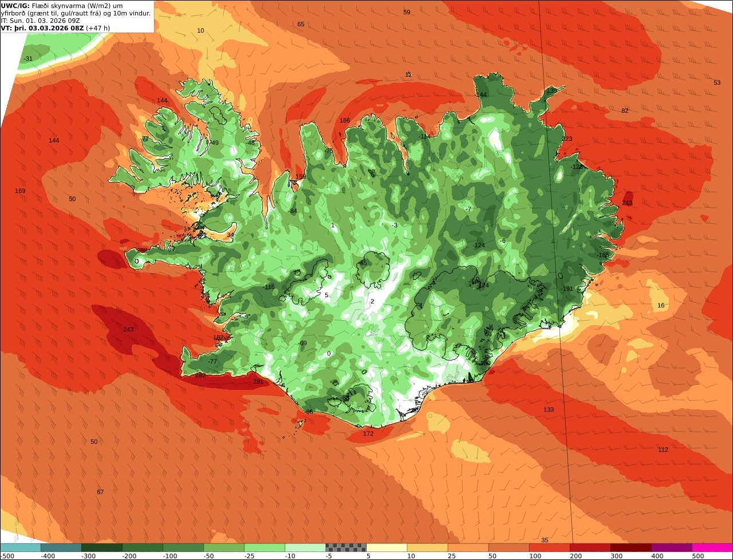733x560 pixels.
Task: Click the flux value 133 south of Iceland
Action: (549, 409)
